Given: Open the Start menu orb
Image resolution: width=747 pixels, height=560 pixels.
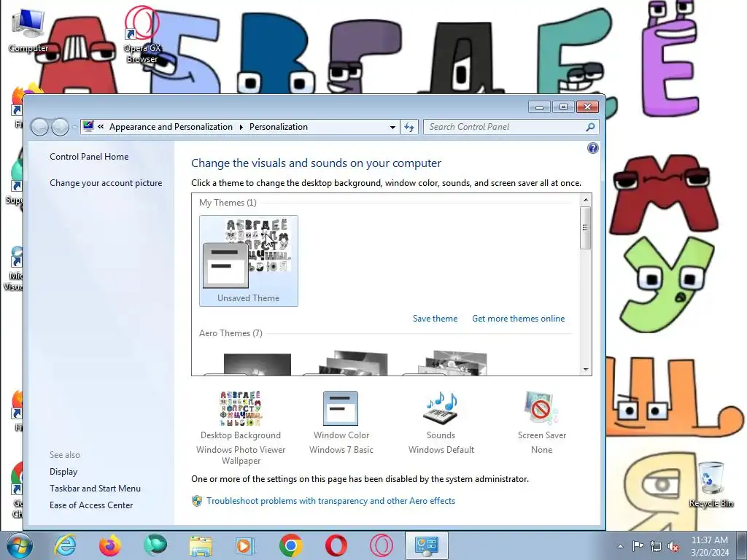Looking at the screenshot, I should [x=20, y=545].
